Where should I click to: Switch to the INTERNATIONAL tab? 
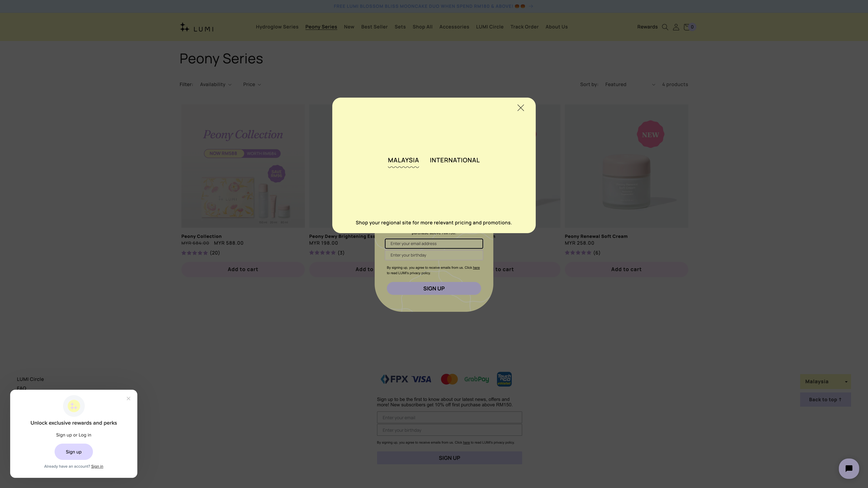point(454,160)
